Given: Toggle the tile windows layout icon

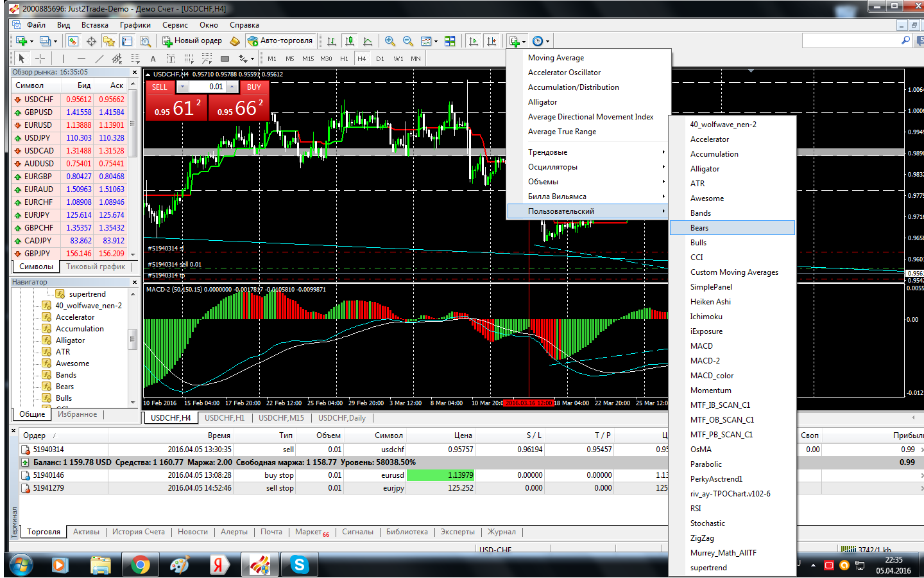Looking at the screenshot, I should pyautogui.click(x=450, y=40).
